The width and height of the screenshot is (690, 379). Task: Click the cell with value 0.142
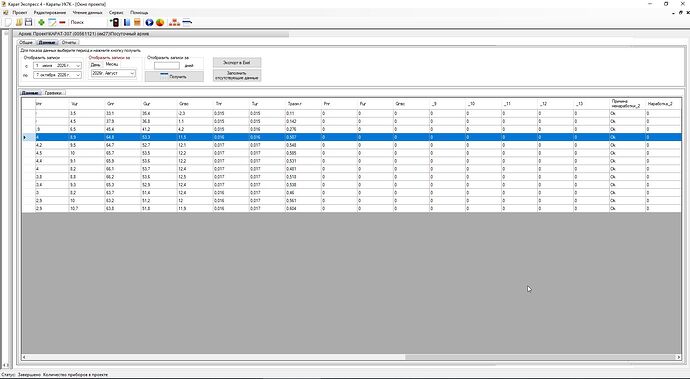pyautogui.click(x=303, y=121)
